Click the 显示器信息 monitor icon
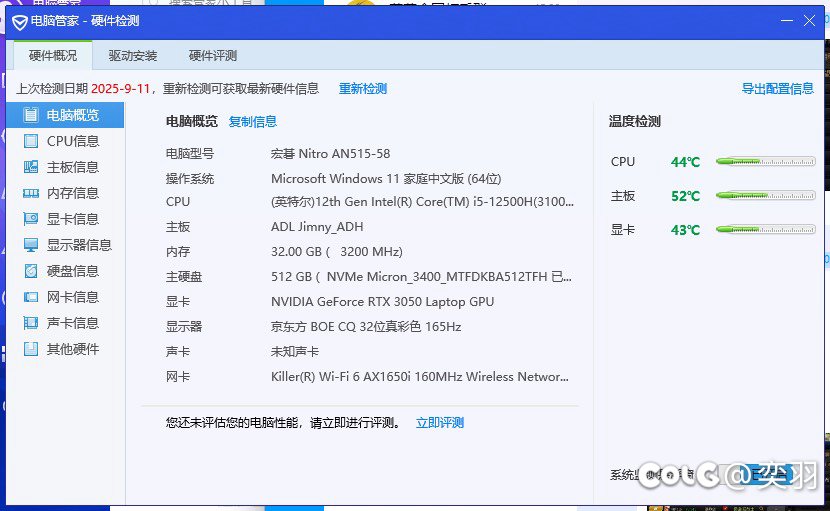 (x=31, y=245)
